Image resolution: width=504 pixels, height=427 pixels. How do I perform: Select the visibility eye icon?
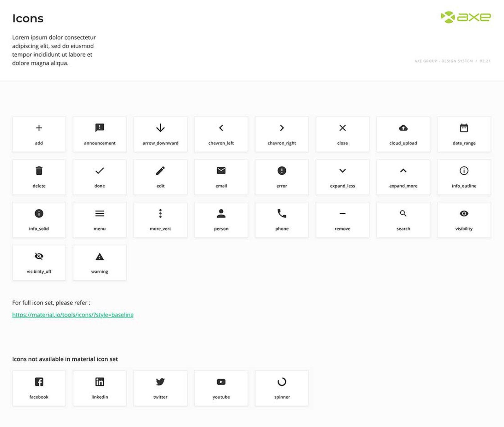(464, 213)
